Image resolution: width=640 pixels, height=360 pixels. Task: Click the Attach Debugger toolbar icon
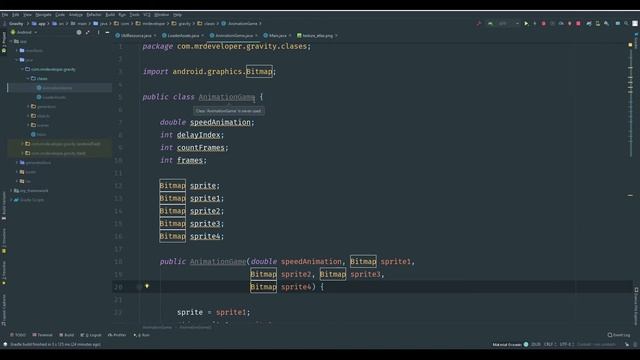[x=570, y=24]
